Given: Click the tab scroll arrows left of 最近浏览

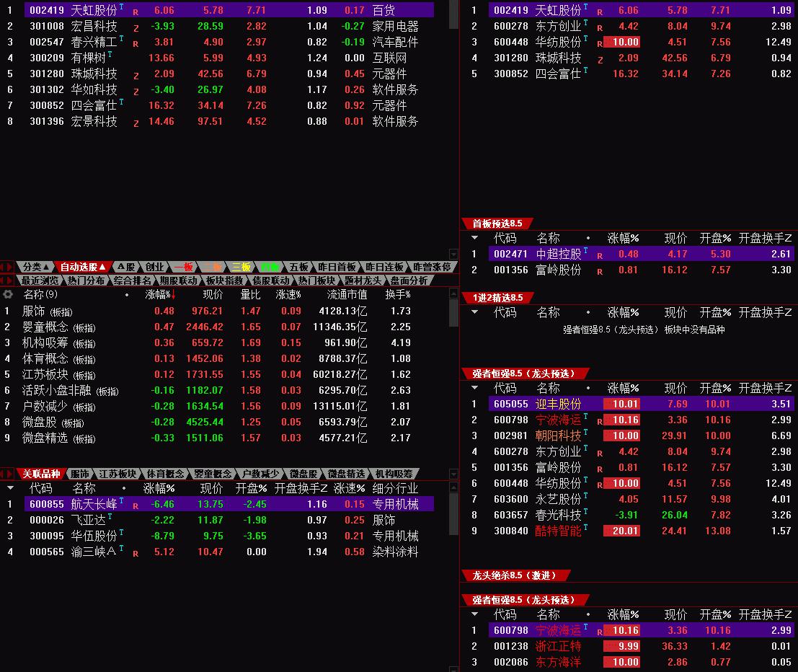Looking at the screenshot, I should point(7,280).
